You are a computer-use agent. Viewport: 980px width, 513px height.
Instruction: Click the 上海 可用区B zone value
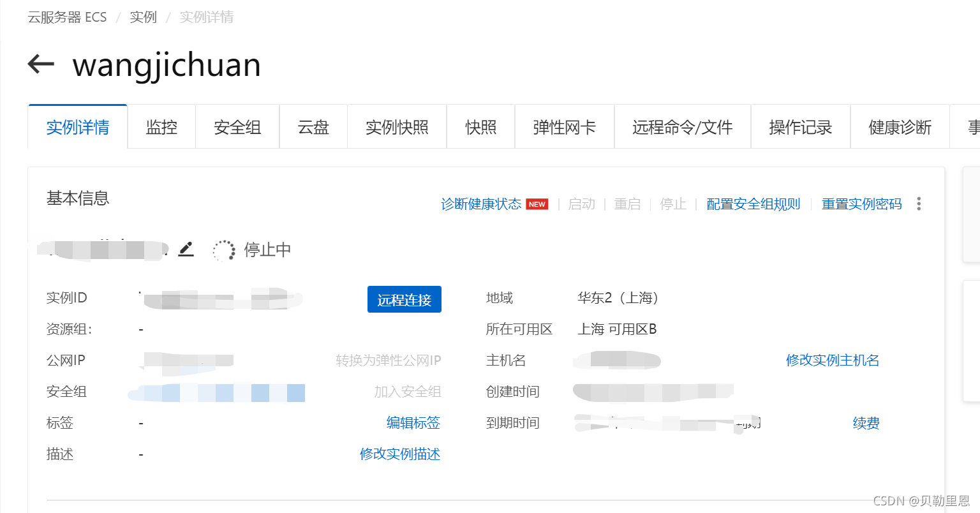click(x=617, y=329)
